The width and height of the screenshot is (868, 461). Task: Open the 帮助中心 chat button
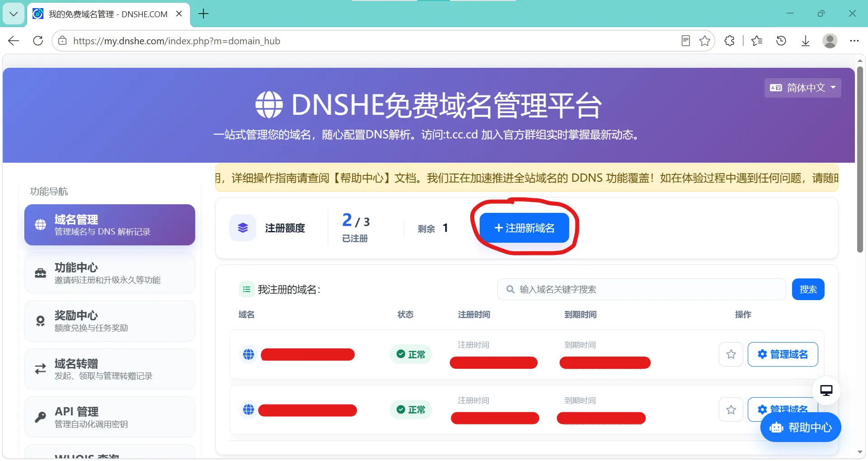801,427
